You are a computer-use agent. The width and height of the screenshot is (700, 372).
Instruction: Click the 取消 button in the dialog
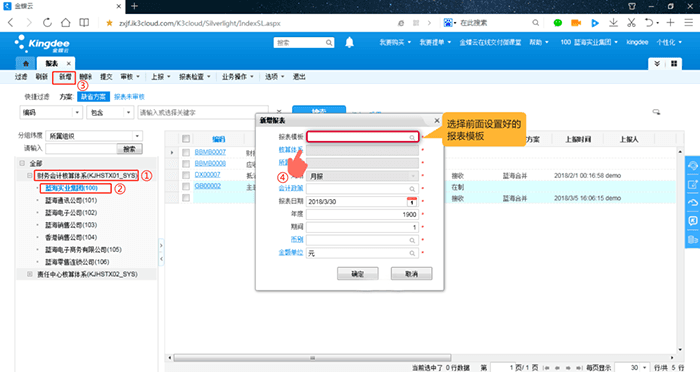tap(411, 274)
